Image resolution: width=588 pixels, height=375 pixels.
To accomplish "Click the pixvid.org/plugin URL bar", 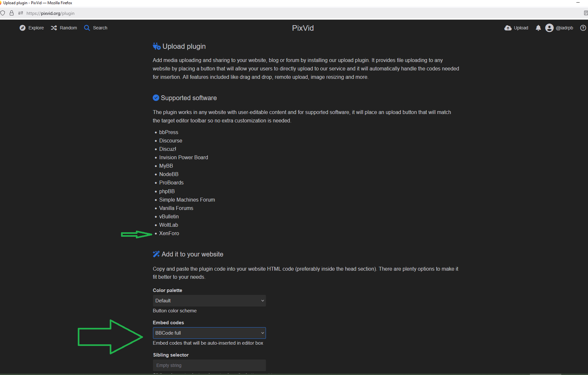I will click(x=50, y=13).
